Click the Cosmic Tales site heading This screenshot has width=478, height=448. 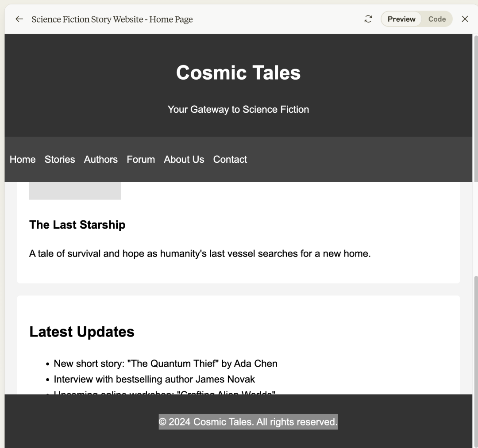(x=238, y=73)
